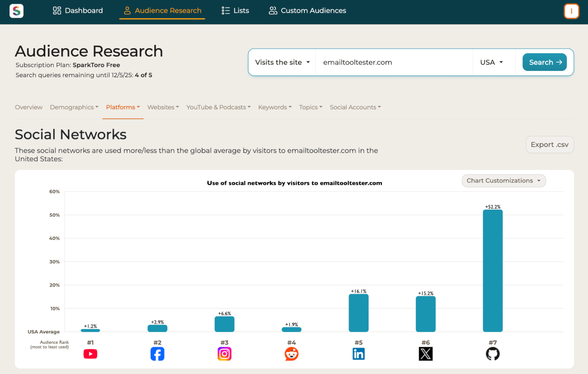Click the Facebook icon below the chart
The image size is (588, 374).
[157, 354]
